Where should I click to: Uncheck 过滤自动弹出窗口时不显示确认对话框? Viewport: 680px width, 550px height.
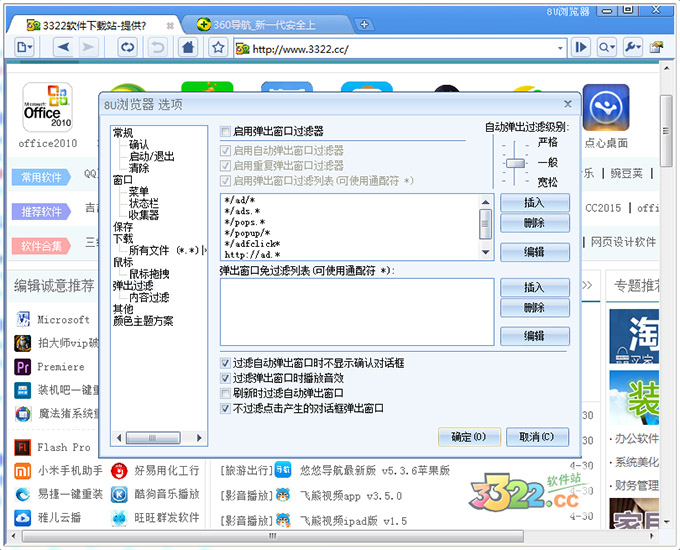[225, 363]
